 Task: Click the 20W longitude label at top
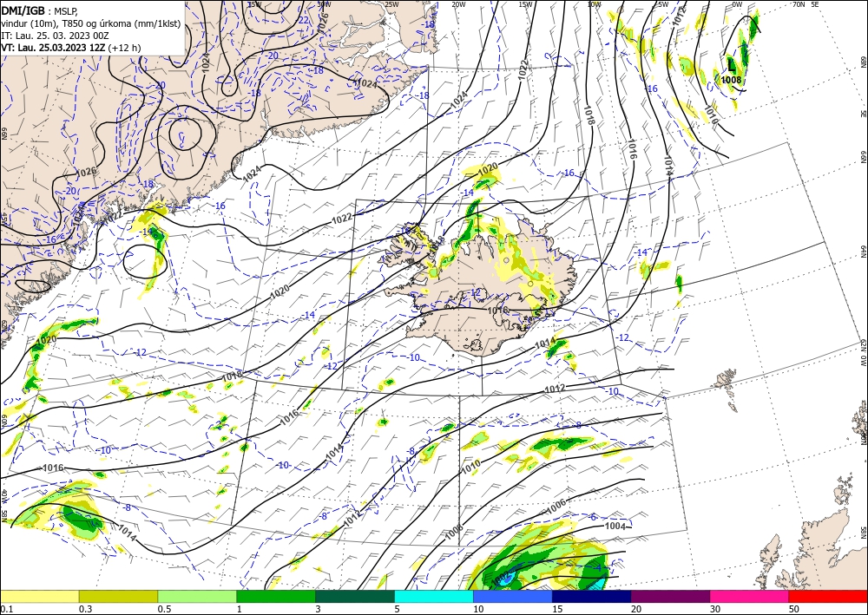tap(457, 4)
